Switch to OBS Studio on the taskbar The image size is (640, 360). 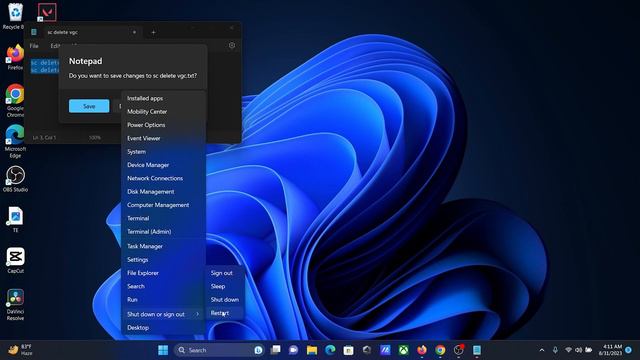(459, 350)
